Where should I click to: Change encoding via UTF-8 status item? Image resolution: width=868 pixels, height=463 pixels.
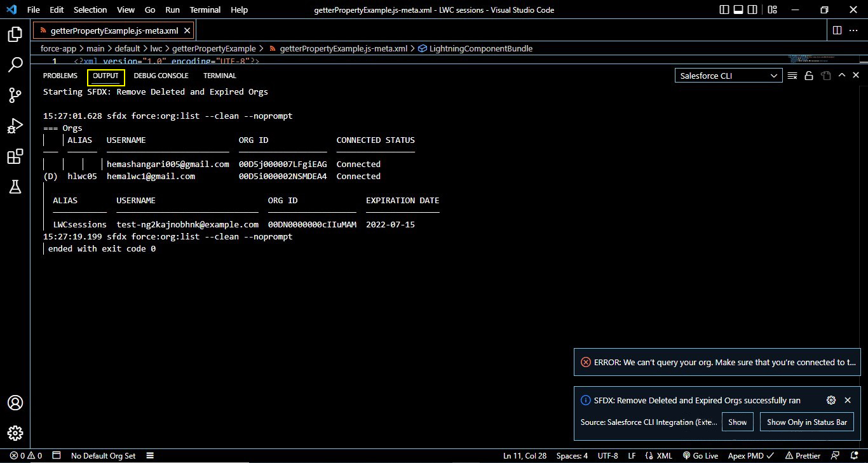coord(607,456)
